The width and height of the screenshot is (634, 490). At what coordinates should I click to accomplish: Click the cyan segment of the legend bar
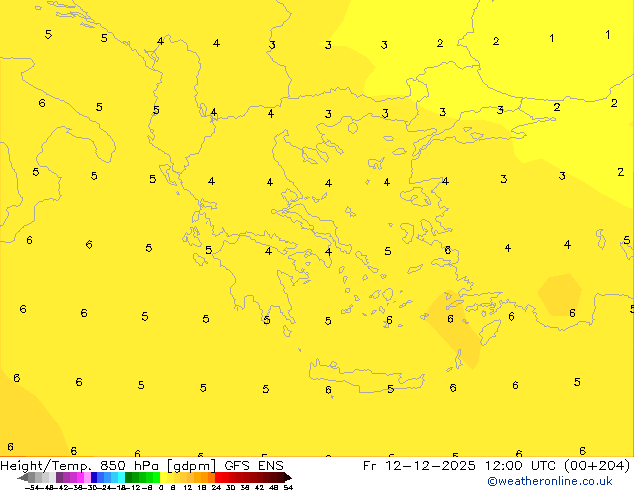pyautogui.click(x=118, y=477)
